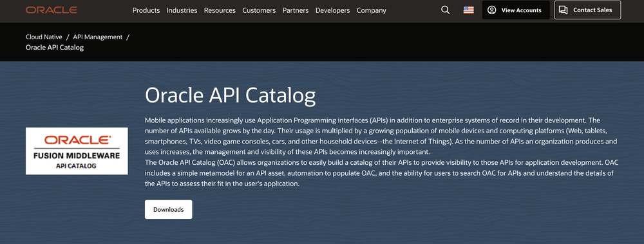
Task: Open the search magnifier icon
Action: [x=445, y=10]
